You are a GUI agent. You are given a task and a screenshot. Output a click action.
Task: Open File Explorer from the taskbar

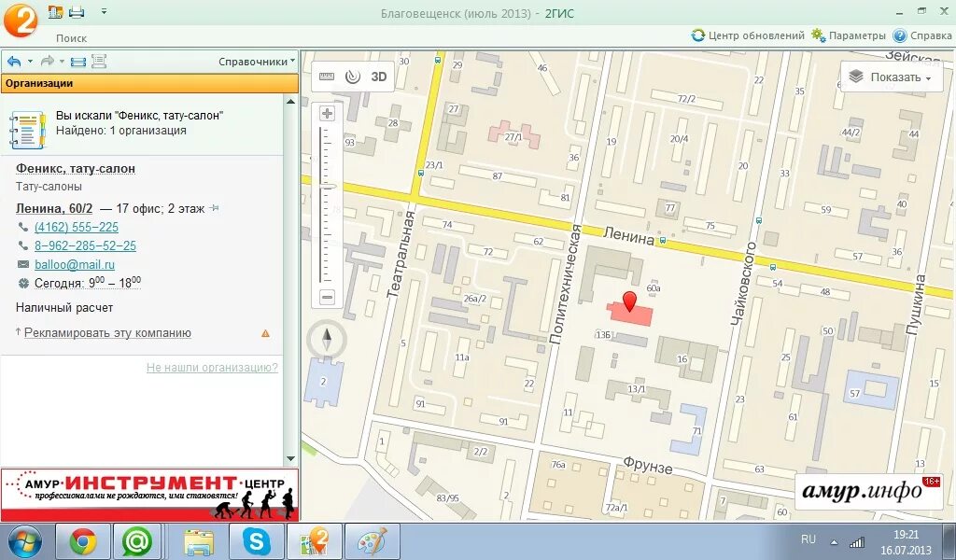click(199, 541)
